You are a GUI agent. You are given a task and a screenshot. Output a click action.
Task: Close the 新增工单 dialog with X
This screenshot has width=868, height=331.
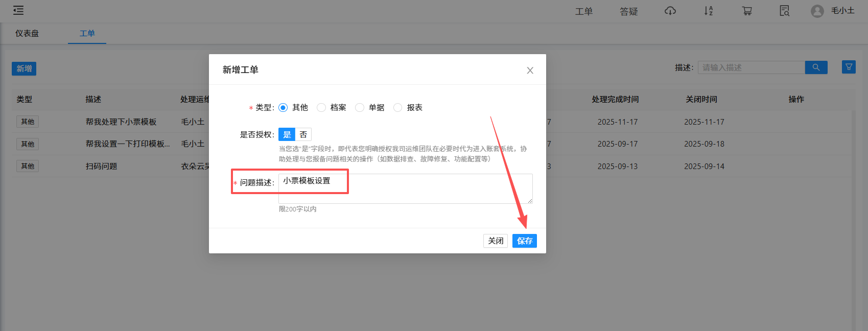click(x=530, y=70)
